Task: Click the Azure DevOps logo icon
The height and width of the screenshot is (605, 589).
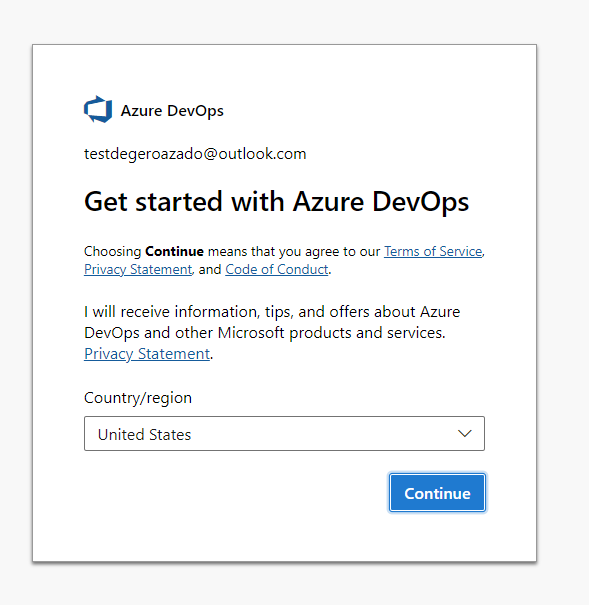Action: coord(98,110)
